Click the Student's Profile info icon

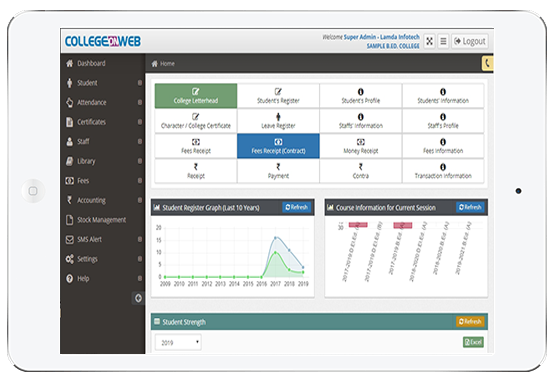[x=360, y=92]
